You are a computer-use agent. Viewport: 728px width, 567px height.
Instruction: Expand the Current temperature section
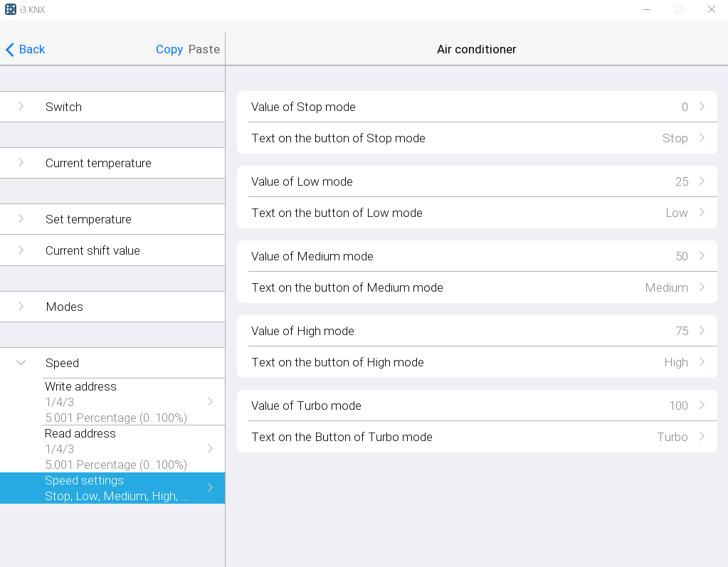[x=21, y=163]
